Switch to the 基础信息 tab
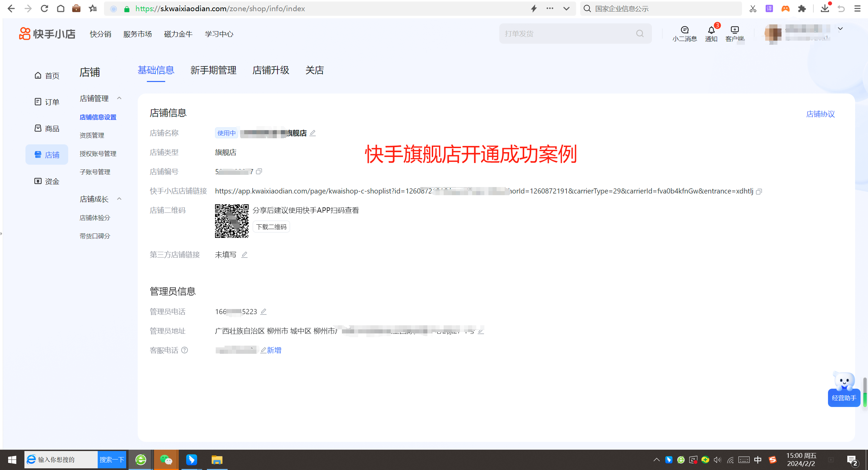 click(156, 70)
